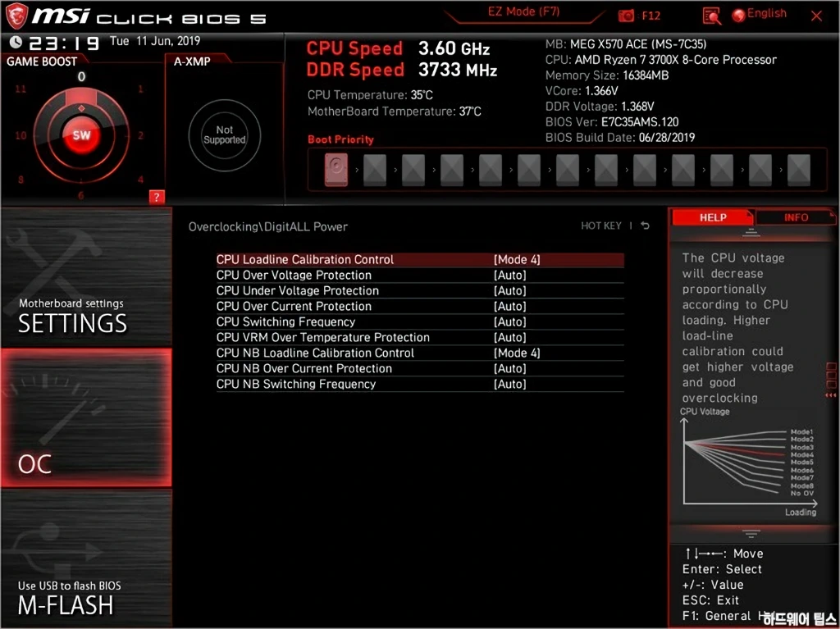Click the HOT KEY label
This screenshot has width=840, height=629.
[601, 226]
